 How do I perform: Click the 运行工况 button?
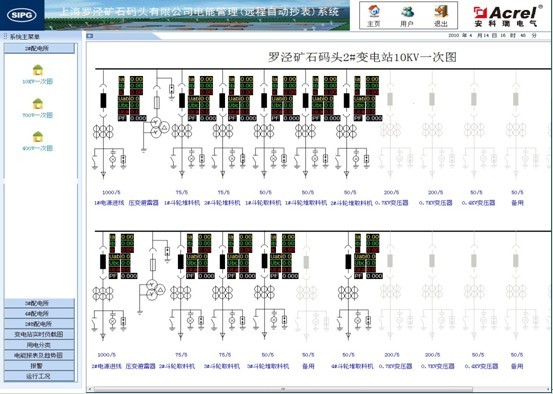[39, 376]
